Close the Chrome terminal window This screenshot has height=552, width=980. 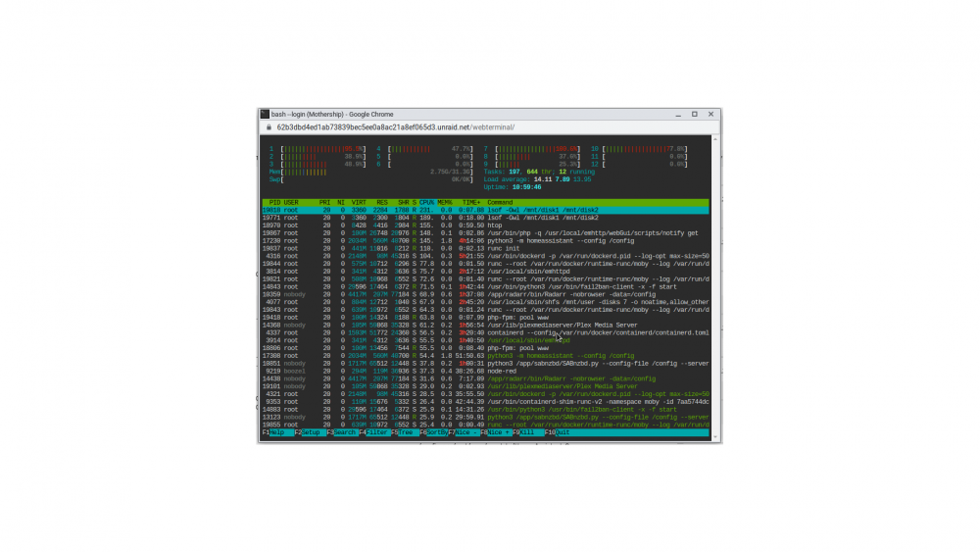pyautogui.click(x=710, y=115)
